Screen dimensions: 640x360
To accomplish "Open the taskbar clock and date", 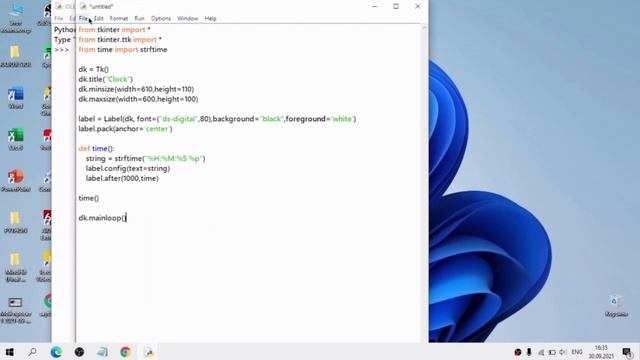I will point(601,352).
